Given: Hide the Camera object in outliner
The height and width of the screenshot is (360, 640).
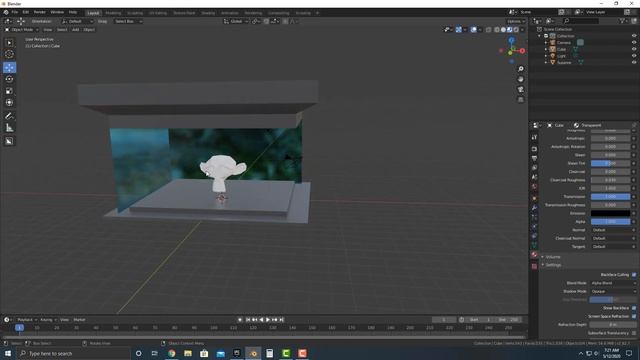Looking at the screenshot, I should (x=634, y=42).
